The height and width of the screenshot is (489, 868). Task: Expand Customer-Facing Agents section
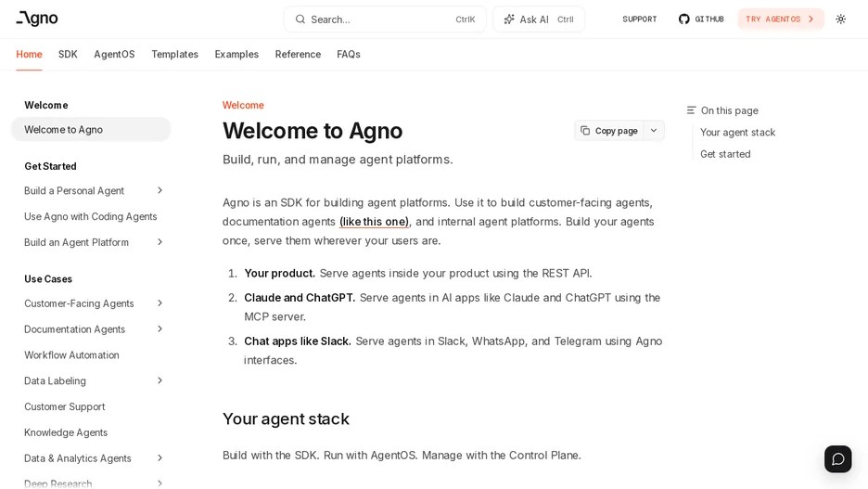tap(160, 302)
